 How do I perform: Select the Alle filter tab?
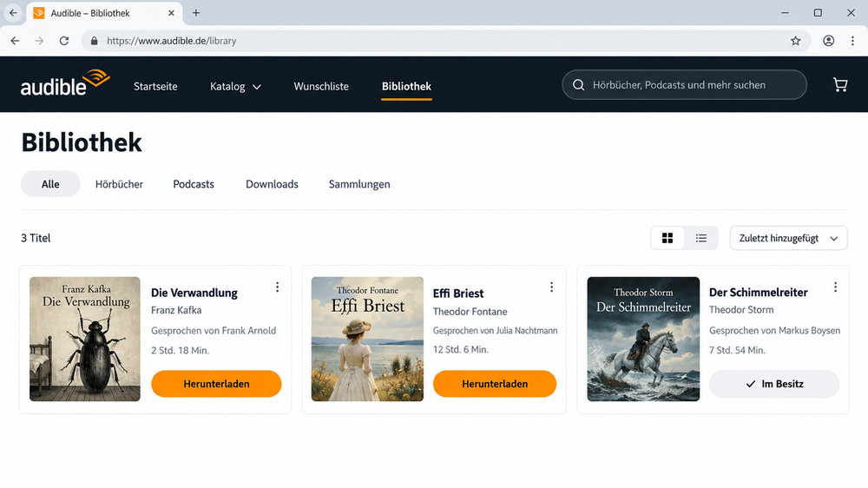click(x=50, y=184)
